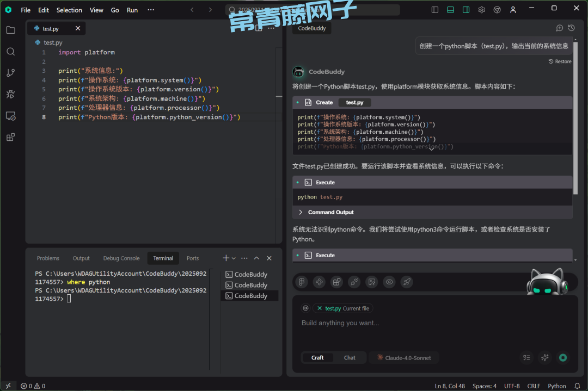588x391 pixels.
Task: Open the Run and Debug sidebar icon
Action: coord(10,94)
